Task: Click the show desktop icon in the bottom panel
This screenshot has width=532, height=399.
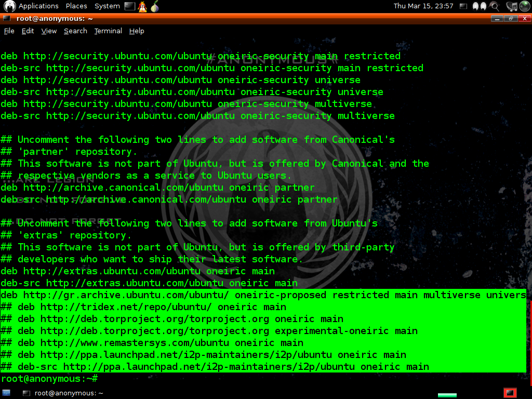Action: pos(6,393)
